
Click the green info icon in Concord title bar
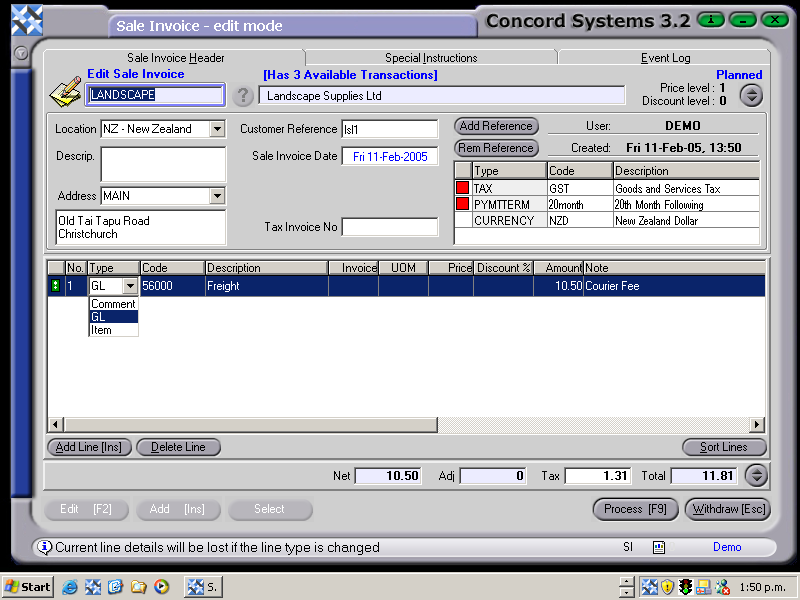[710, 19]
